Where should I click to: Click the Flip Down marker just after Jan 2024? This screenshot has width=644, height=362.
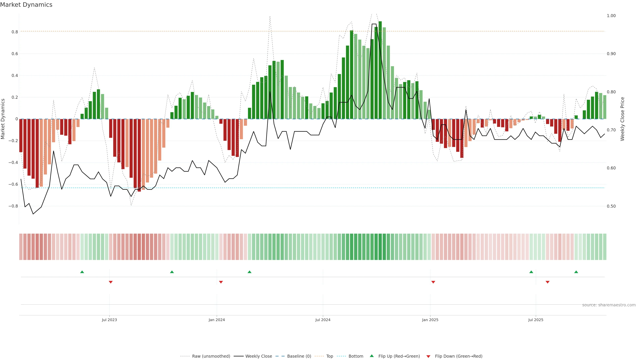click(221, 282)
